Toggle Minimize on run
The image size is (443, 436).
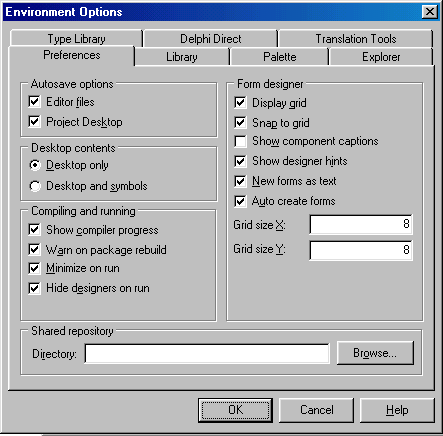coord(35,268)
